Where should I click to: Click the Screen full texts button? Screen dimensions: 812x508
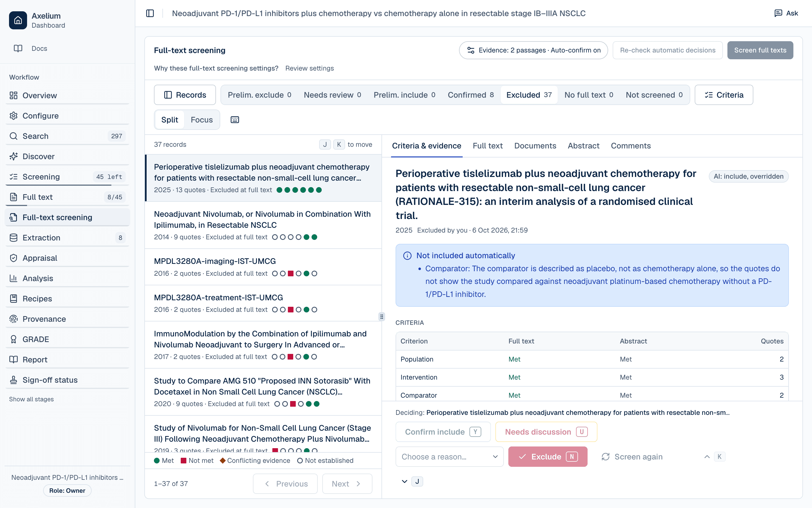coord(760,50)
